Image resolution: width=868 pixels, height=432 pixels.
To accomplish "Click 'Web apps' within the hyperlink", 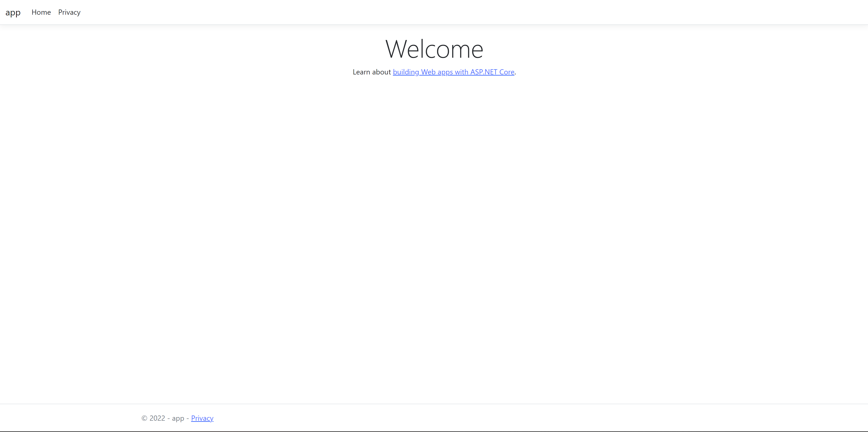I will pos(437,72).
